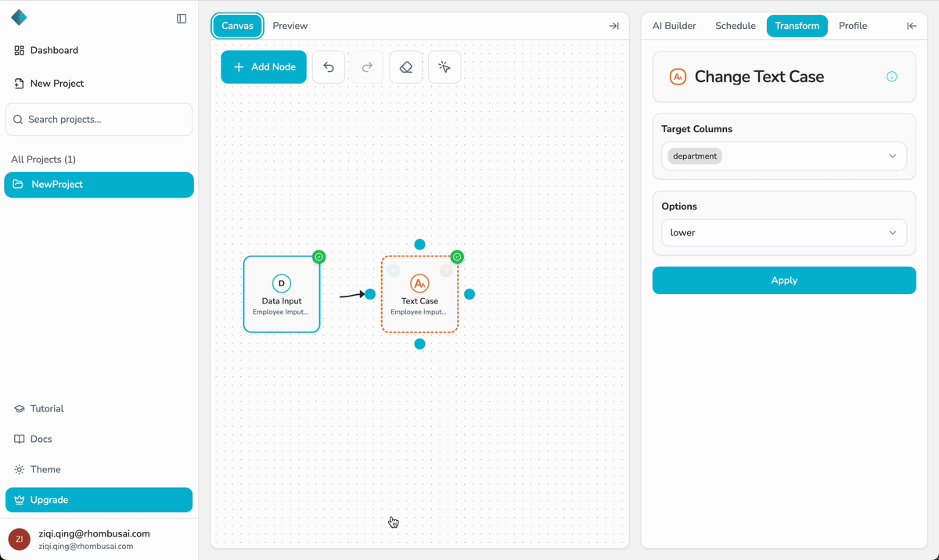Open the AI Builder tab
939x560 pixels.
click(674, 26)
